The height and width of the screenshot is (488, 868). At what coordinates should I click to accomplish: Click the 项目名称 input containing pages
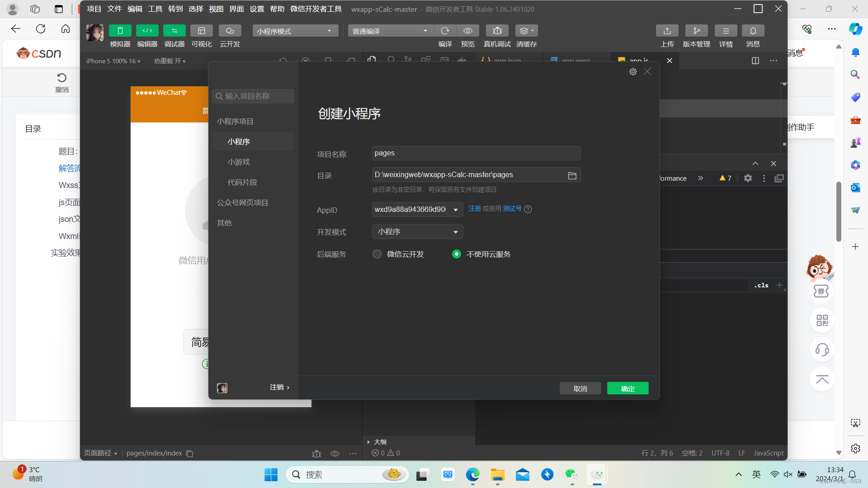476,153
